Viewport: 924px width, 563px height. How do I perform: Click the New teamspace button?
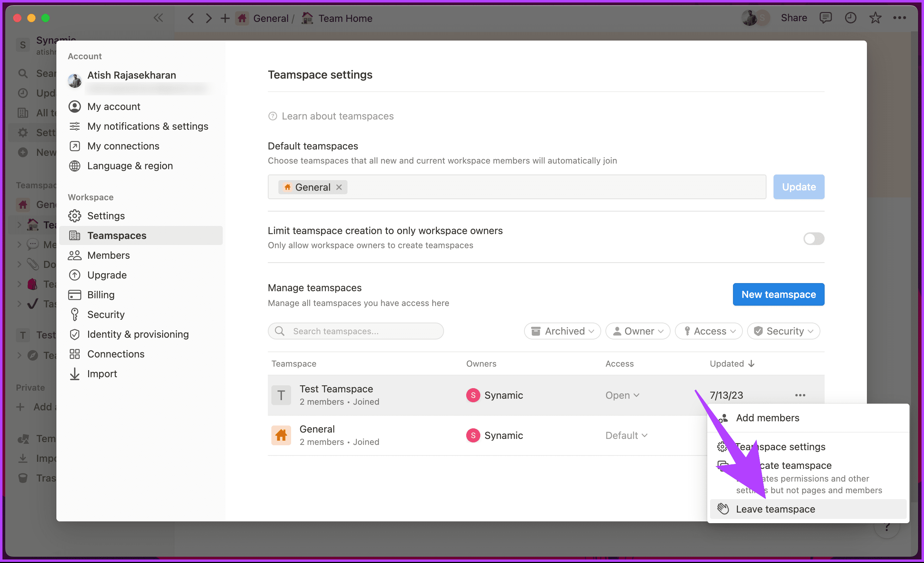(x=778, y=294)
